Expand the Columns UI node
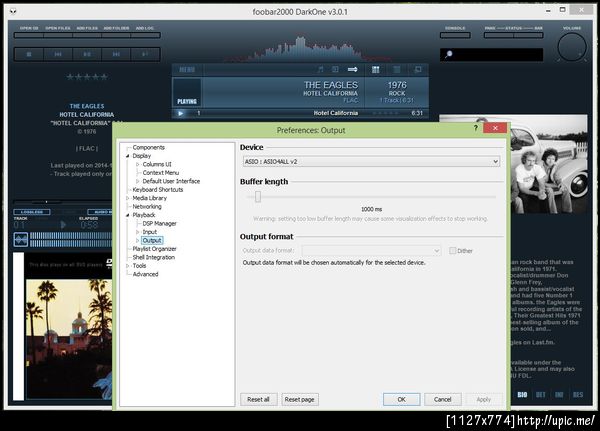 tap(138, 164)
